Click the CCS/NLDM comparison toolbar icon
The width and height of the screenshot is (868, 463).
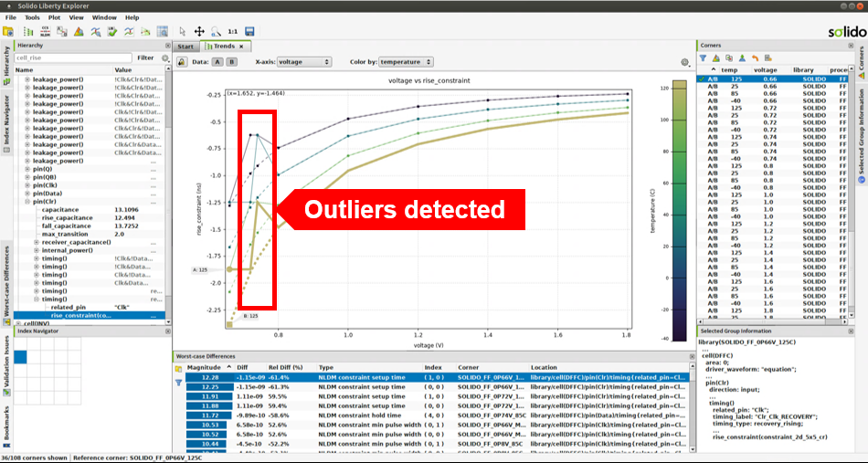(x=46, y=32)
